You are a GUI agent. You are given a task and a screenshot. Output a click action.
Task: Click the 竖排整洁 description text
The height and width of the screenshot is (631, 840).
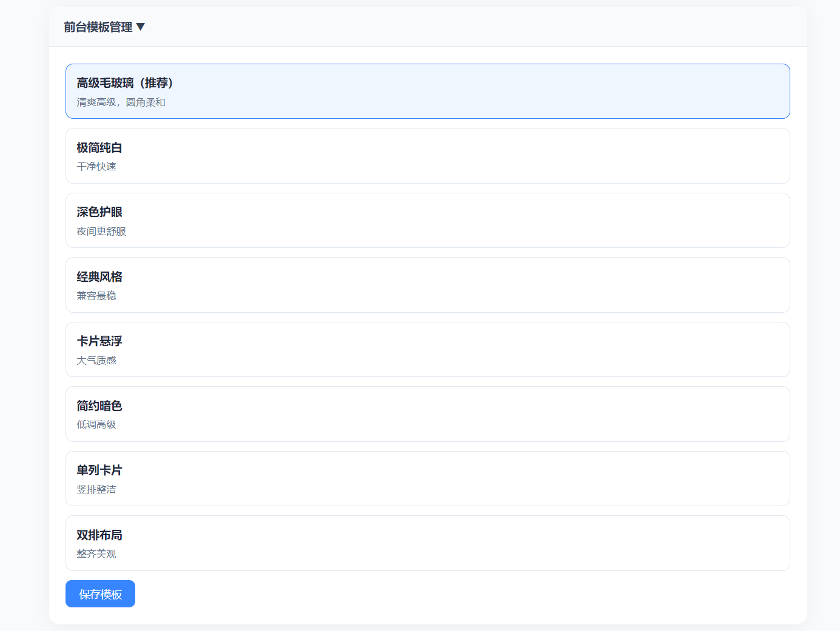coord(96,490)
